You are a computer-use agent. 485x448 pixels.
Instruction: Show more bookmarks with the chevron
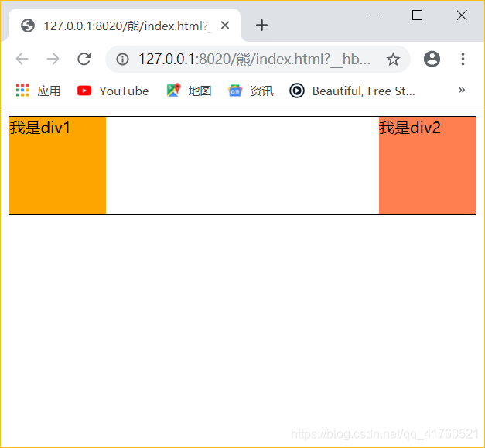[462, 90]
